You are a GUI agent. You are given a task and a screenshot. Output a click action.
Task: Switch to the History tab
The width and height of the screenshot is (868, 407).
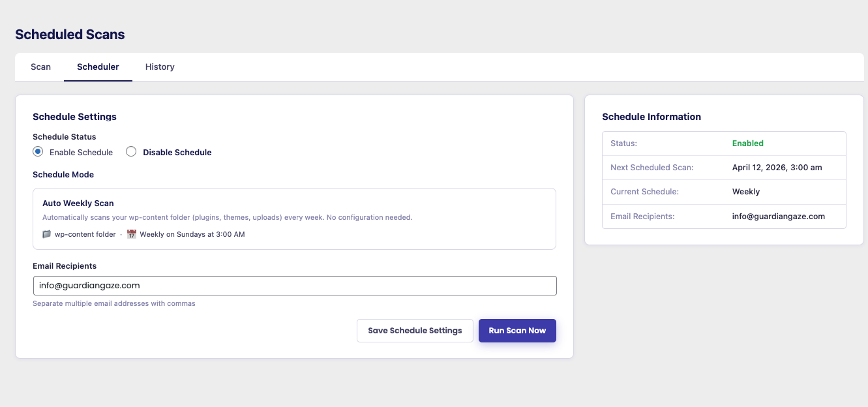[160, 67]
